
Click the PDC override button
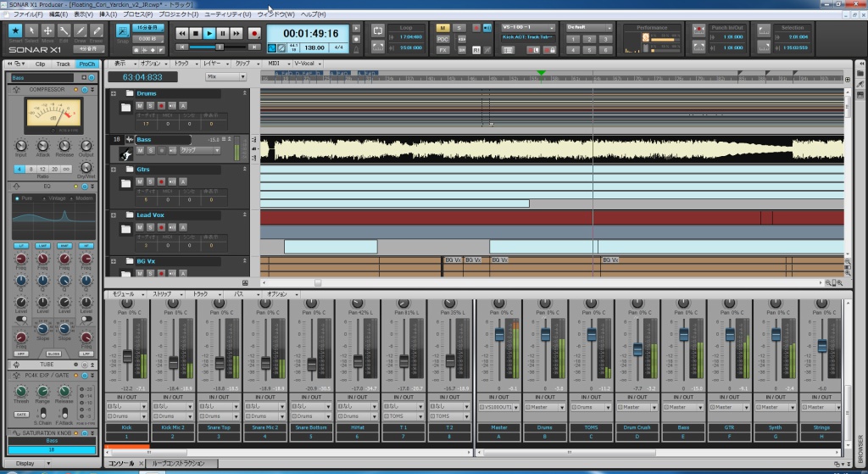click(442, 39)
